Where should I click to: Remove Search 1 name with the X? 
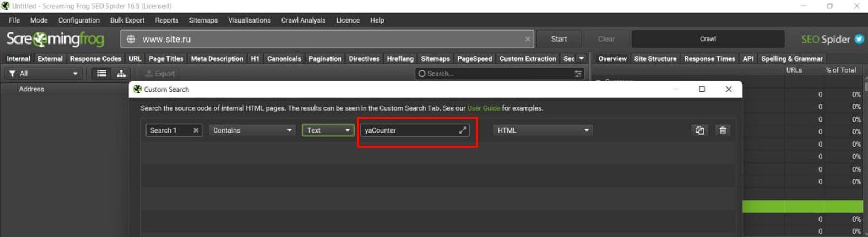pyautogui.click(x=196, y=130)
